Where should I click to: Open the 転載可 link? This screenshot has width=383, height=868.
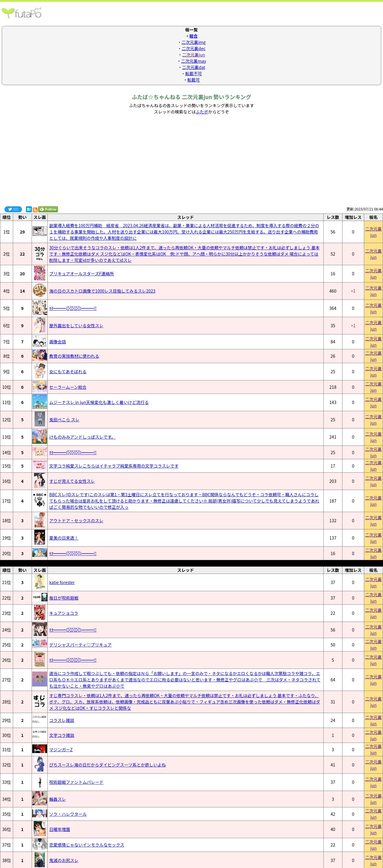194,80
